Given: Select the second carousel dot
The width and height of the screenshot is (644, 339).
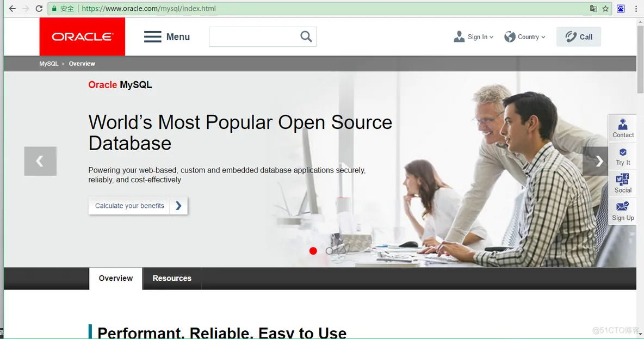Looking at the screenshot, I should [x=330, y=250].
